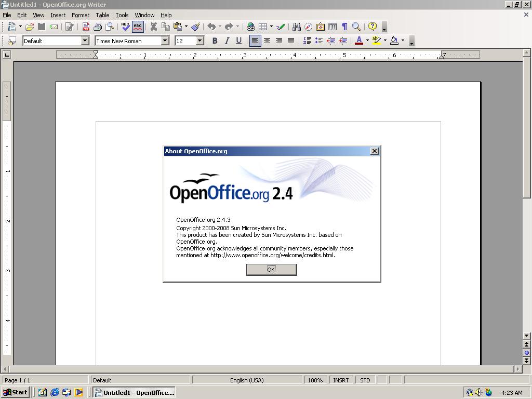Run the Spellcheck ABC checkmark icon
532x399 pixels.
coord(126,26)
